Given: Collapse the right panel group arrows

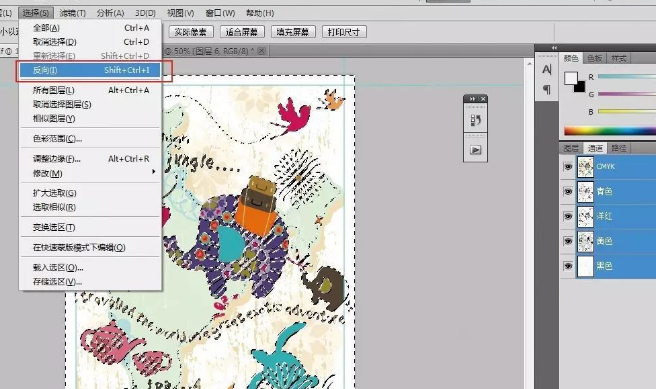Looking at the screenshot, I should (554, 48).
